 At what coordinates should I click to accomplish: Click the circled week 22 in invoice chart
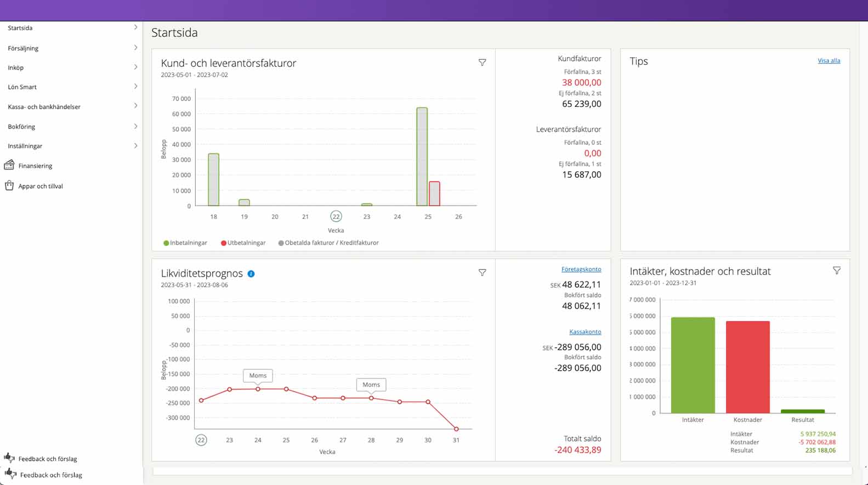coord(336,217)
